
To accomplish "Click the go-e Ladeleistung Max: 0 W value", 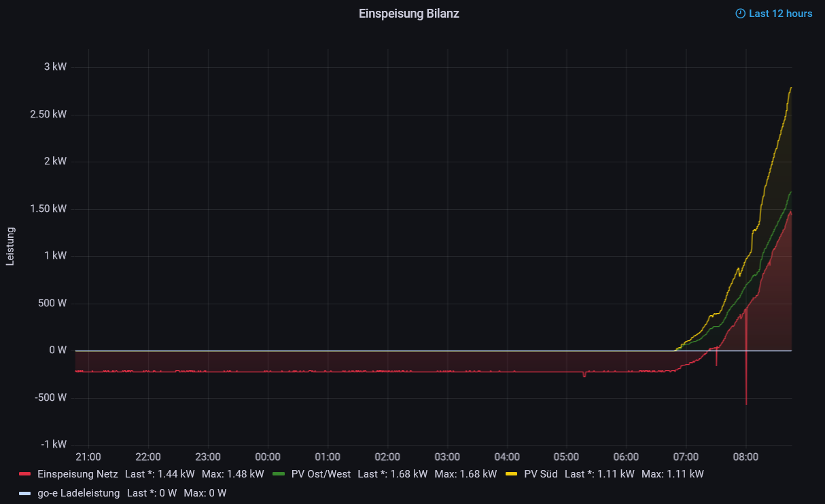I will pyautogui.click(x=205, y=493).
